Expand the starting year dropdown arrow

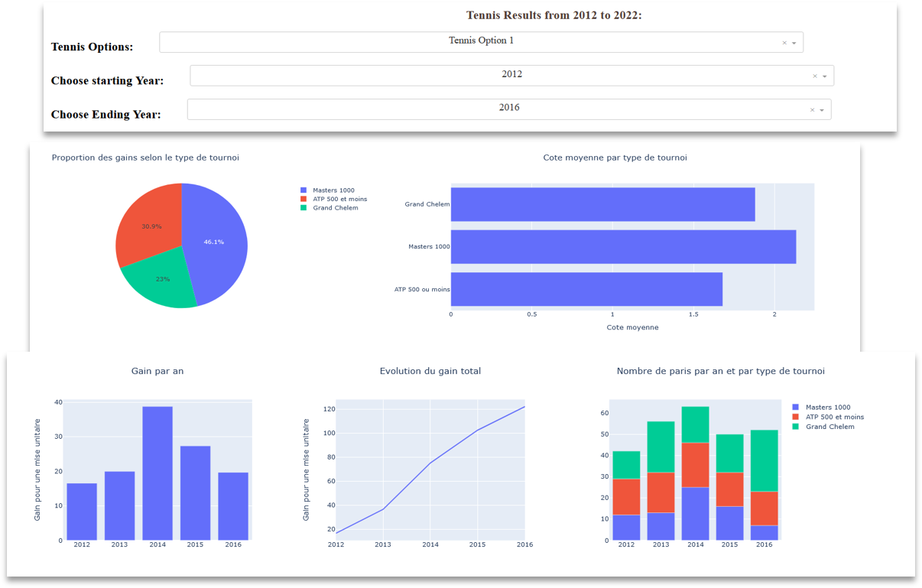pyautogui.click(x=825, y=76)
